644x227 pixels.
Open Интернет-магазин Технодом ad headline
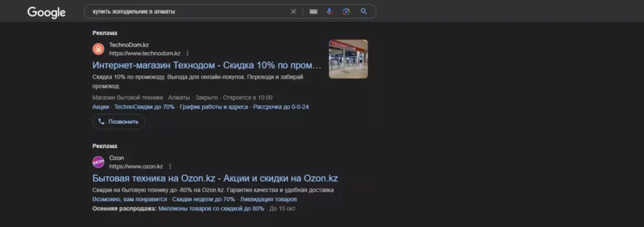coord(206,65)
